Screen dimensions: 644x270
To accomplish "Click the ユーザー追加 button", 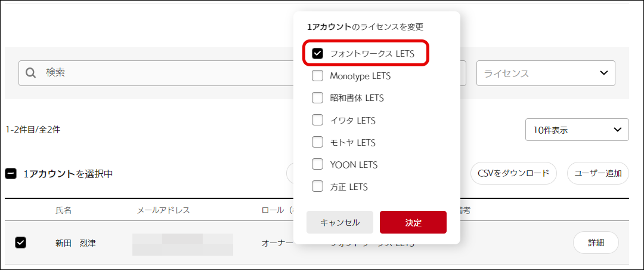I will coord(597,174).
